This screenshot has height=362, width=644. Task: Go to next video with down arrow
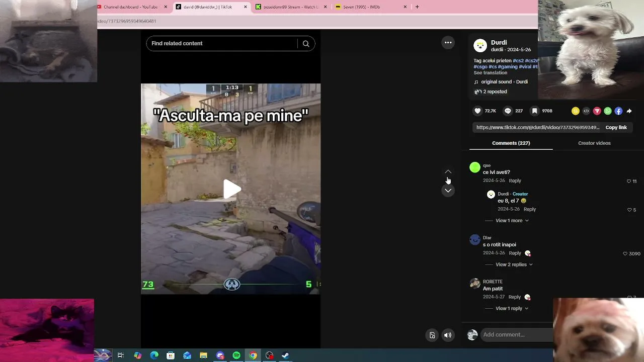[448, 191]
